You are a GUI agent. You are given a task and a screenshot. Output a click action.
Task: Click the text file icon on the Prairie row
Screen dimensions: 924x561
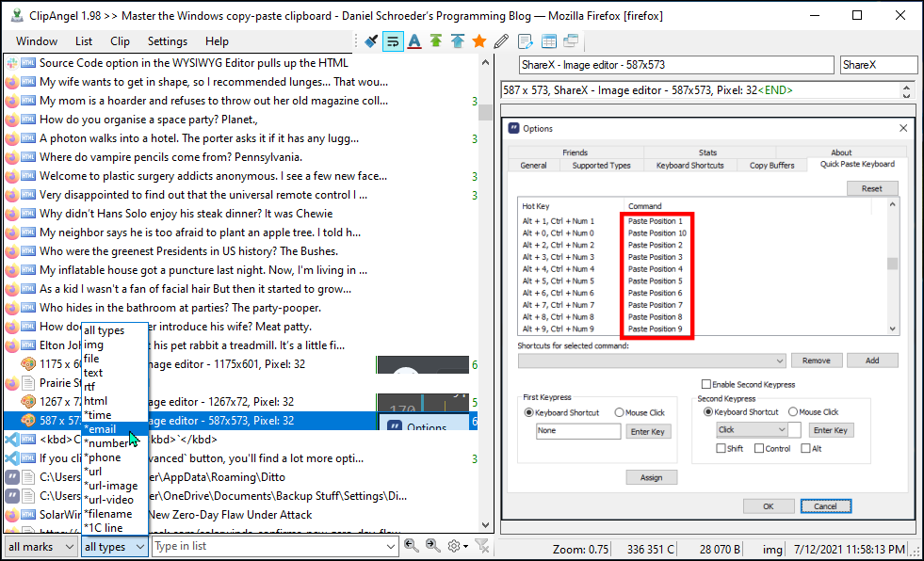click(28, 383)
